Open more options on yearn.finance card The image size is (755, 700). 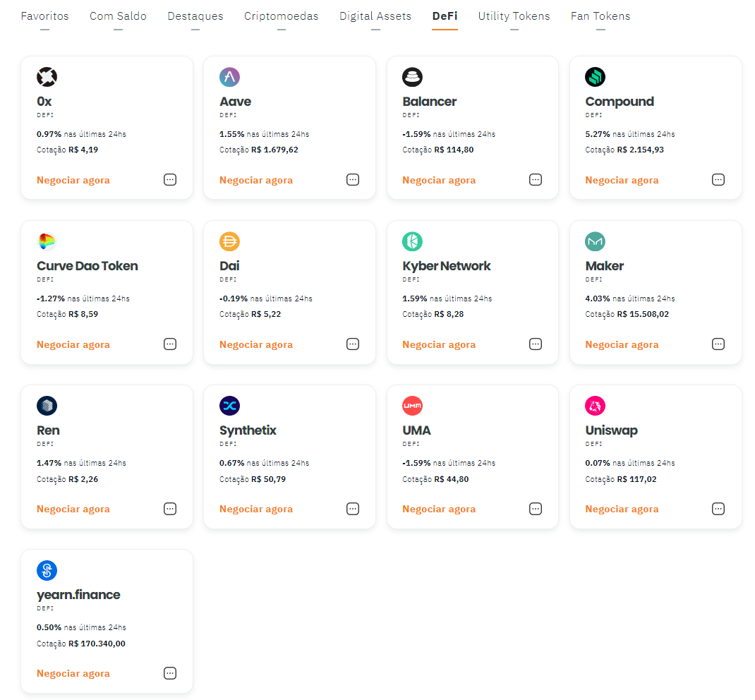[170, 673]
